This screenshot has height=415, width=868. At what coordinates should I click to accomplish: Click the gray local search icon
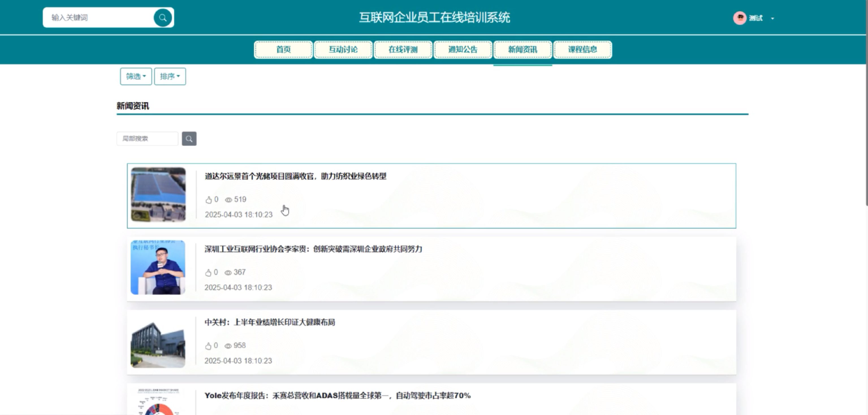point(189,139)
